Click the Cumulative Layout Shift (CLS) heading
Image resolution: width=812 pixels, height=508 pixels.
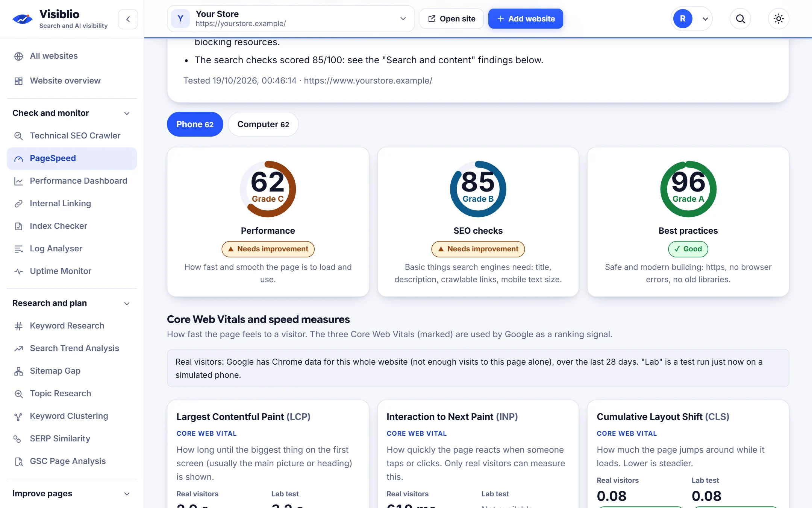[663, 417]
